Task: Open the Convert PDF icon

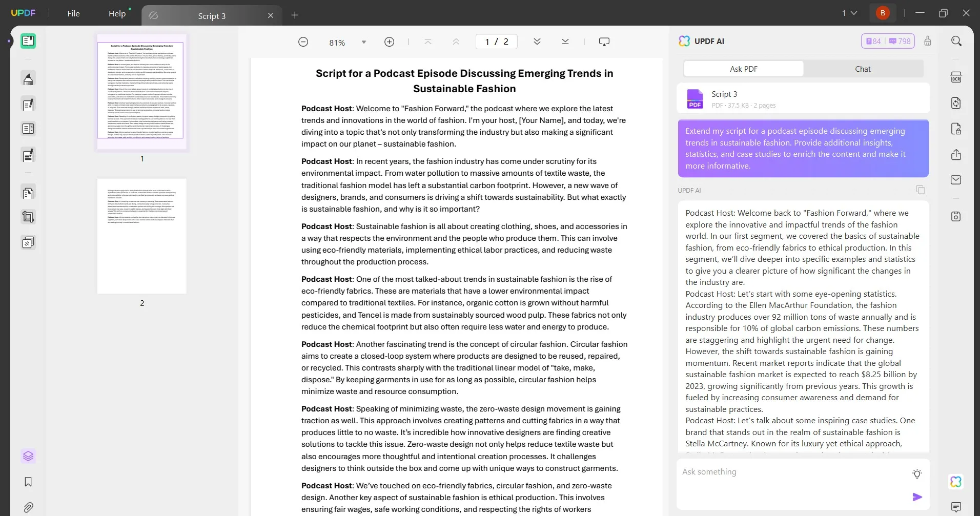Action: (956, 103)
